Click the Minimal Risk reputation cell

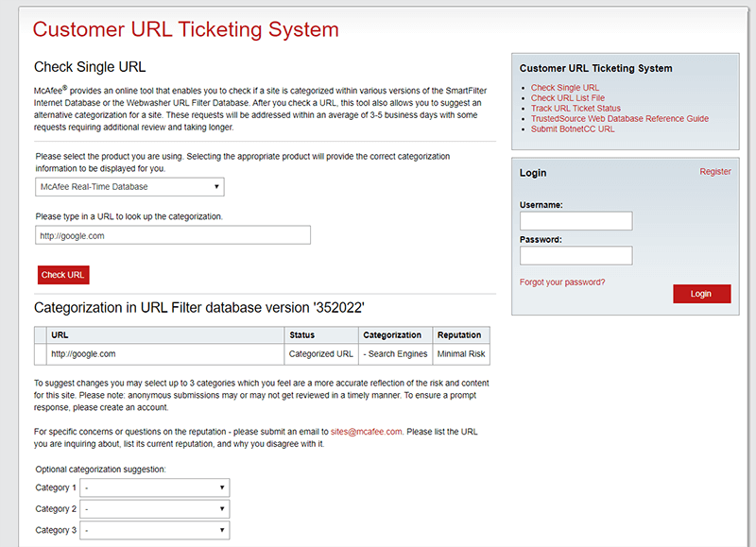[461, 353]
